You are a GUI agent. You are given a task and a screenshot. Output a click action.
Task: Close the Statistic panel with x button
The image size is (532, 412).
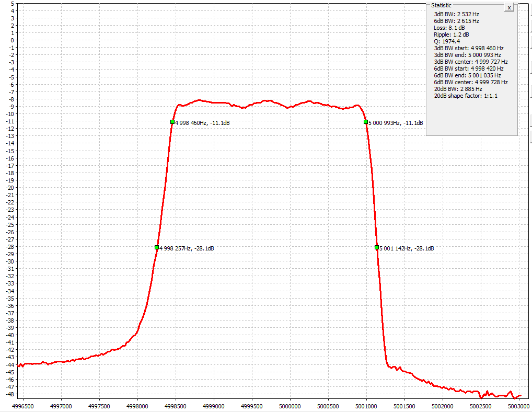pyautogui.click(x=509, y=8)
